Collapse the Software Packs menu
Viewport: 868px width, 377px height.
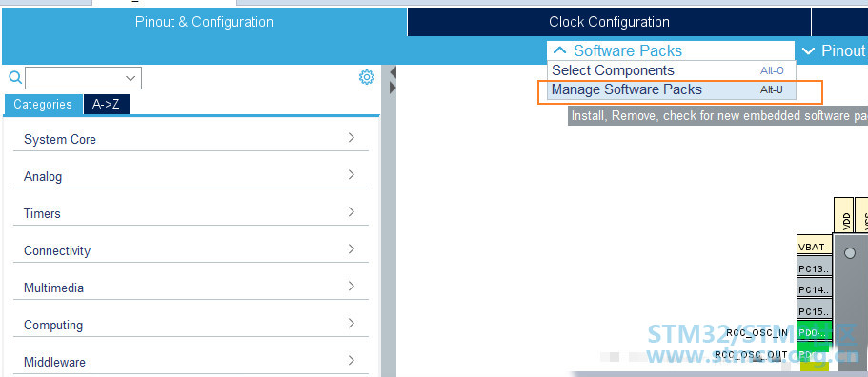point(616,50)
